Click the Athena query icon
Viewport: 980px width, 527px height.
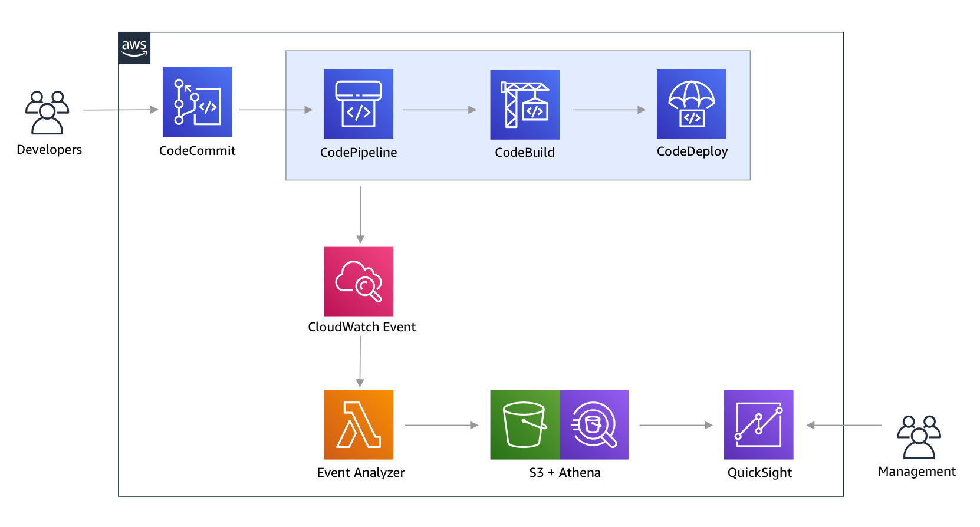tap(594, 424)
